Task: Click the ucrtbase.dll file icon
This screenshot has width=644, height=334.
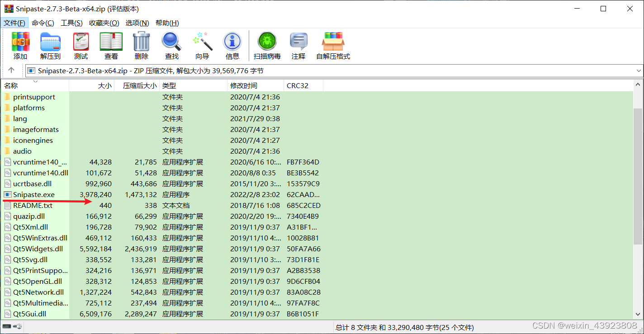Action: point(7,183)
